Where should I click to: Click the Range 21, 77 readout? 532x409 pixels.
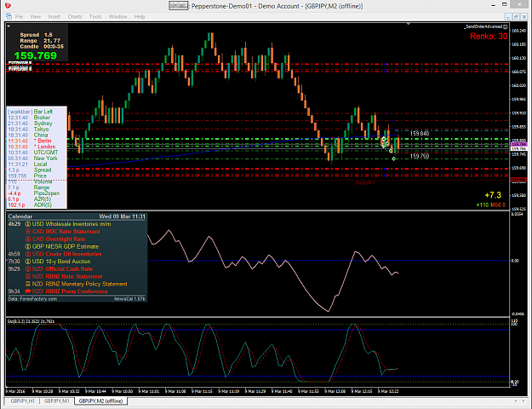click(x=40, y=40)
